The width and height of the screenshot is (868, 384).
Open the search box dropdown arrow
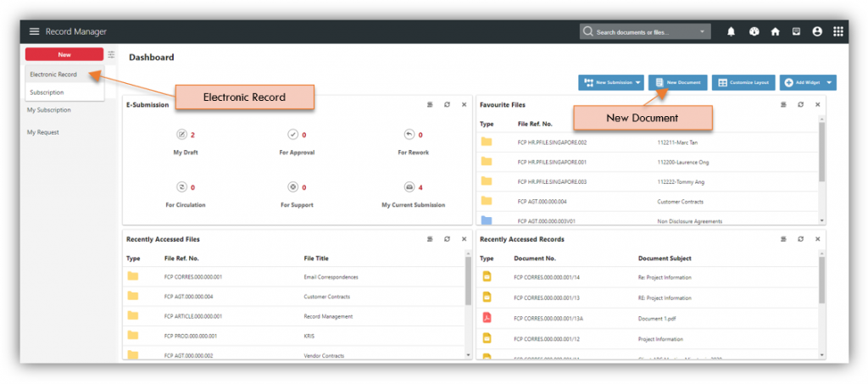(x=703, y=32)
